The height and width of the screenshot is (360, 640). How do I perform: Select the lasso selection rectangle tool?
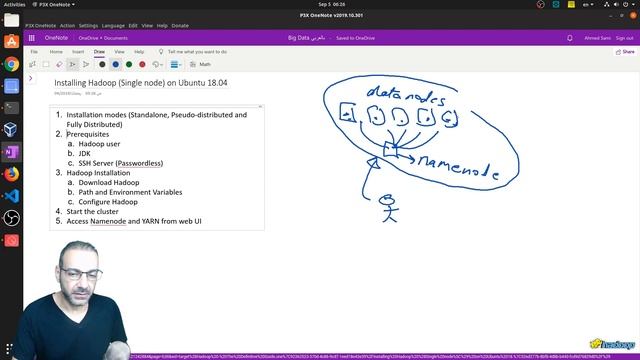point(46,64)
